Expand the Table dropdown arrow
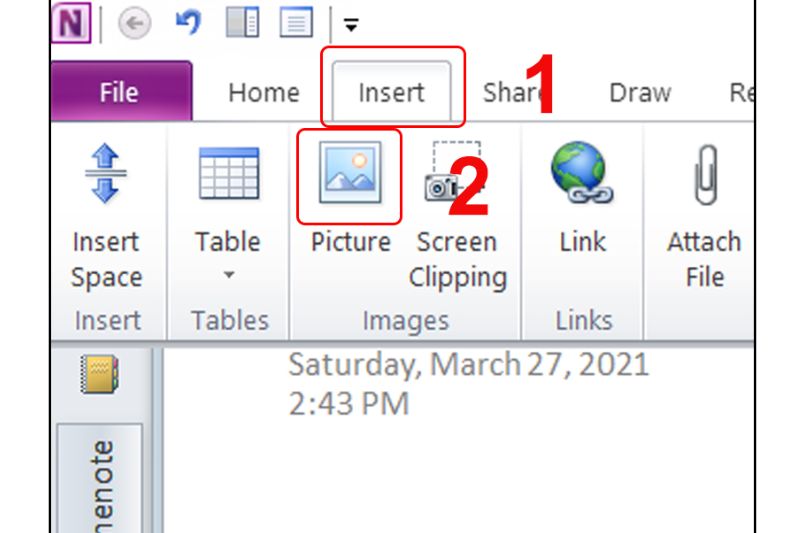 (228, 274)
